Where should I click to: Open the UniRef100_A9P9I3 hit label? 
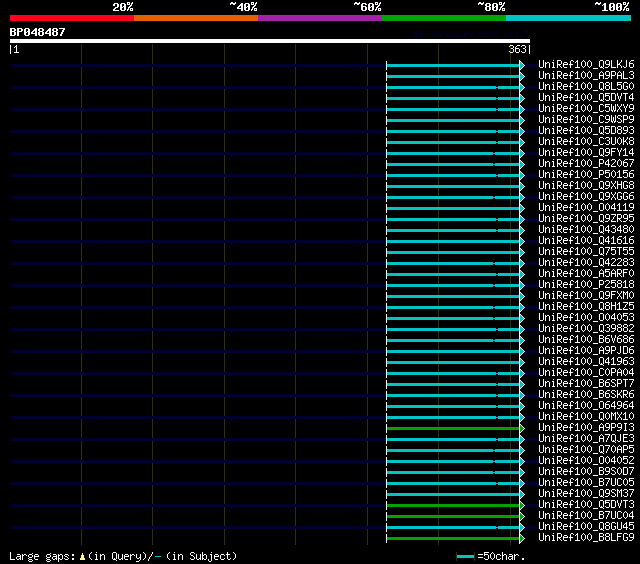coord(586,427)
